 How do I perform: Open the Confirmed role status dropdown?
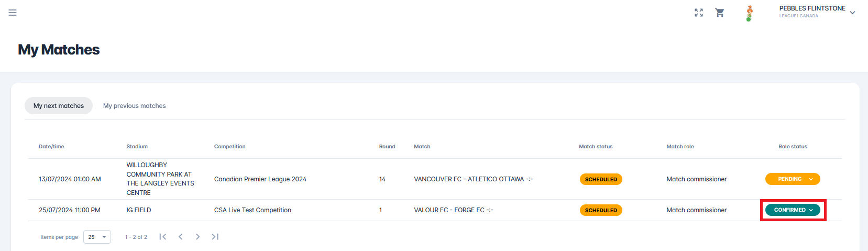coord(793,210)
